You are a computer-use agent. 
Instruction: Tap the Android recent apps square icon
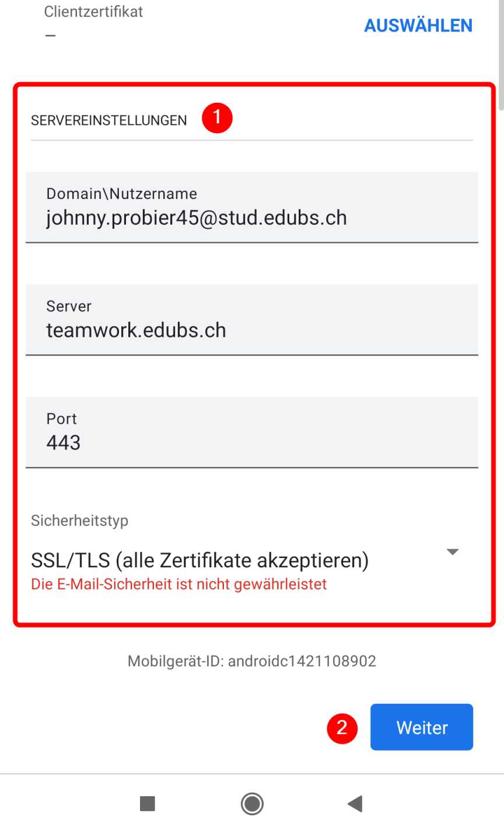pos(148,804)
